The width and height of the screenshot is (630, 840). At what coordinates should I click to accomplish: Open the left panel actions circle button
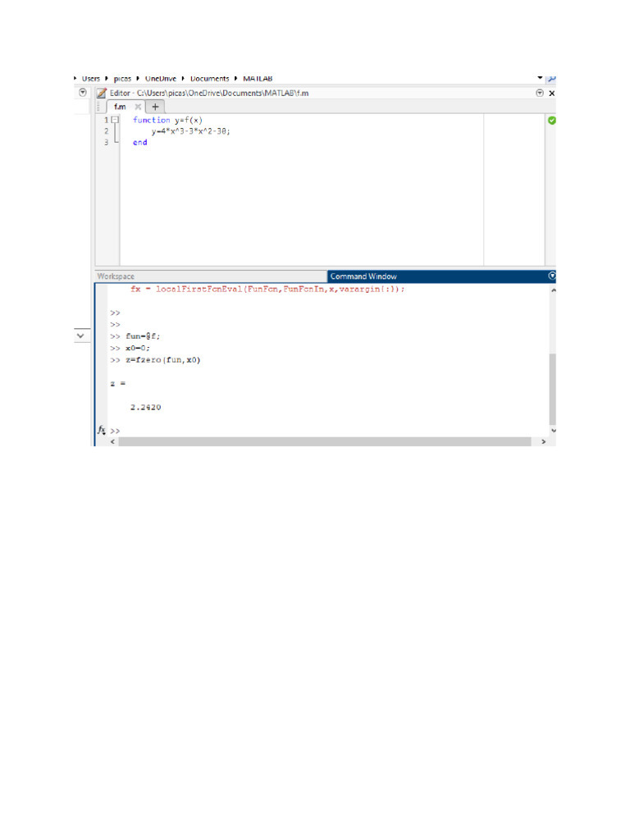83,93
